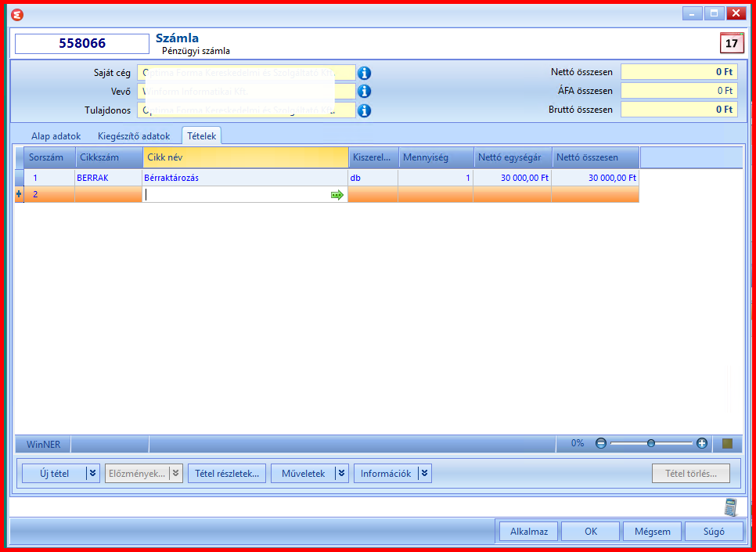Expand the Műveletek dropdown arrow

(341, 474)
